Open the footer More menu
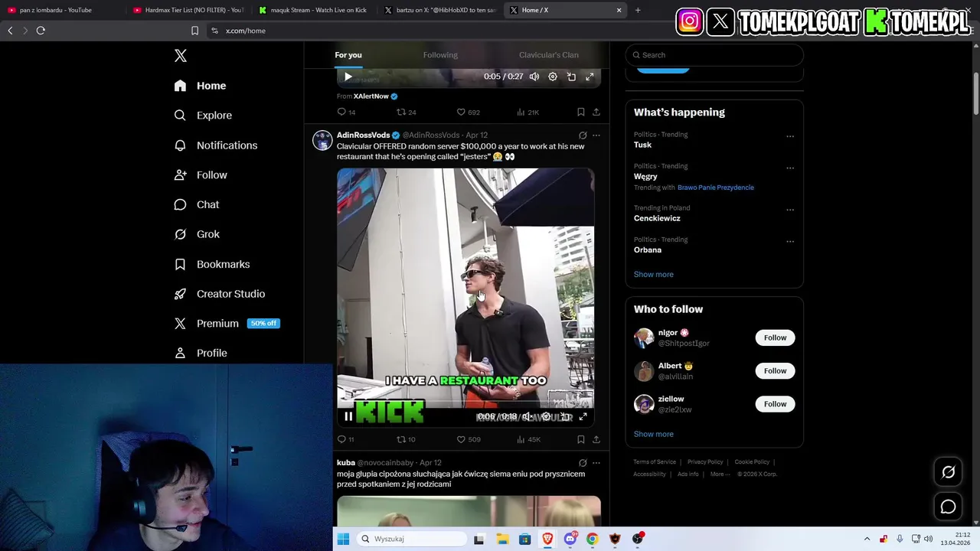This screenshot has height=551, width=980. pyautogui.click(x=720, y=474)
